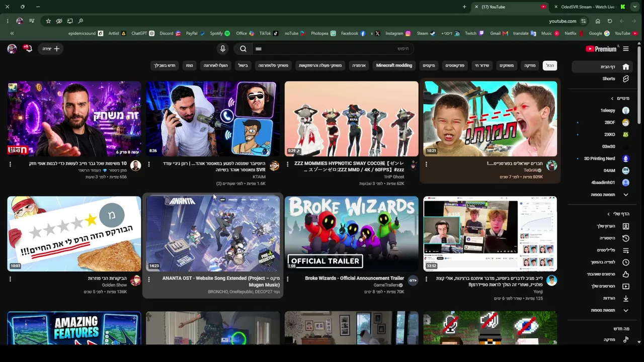The image size is (644, 362).
Task: Open the Discord bookmark
Action: coord(170,34)
